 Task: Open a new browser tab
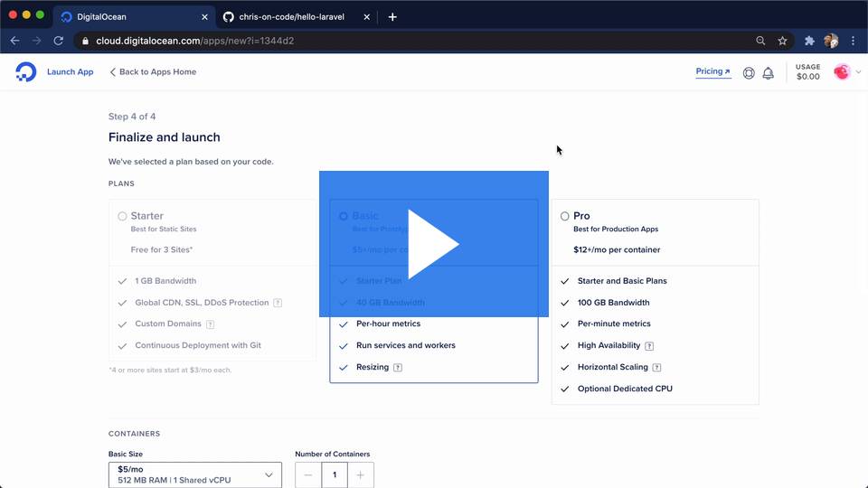click(x=392, y=17)
